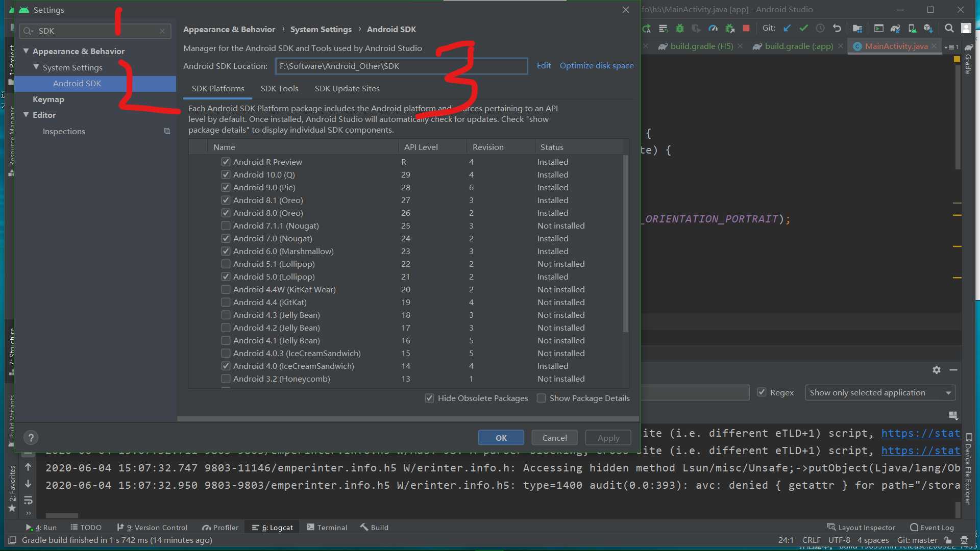Image resolution: width=980 pixels, height=551 pixels.
Task: Open Terminal tool window tab
Action: tap(327, 528)
